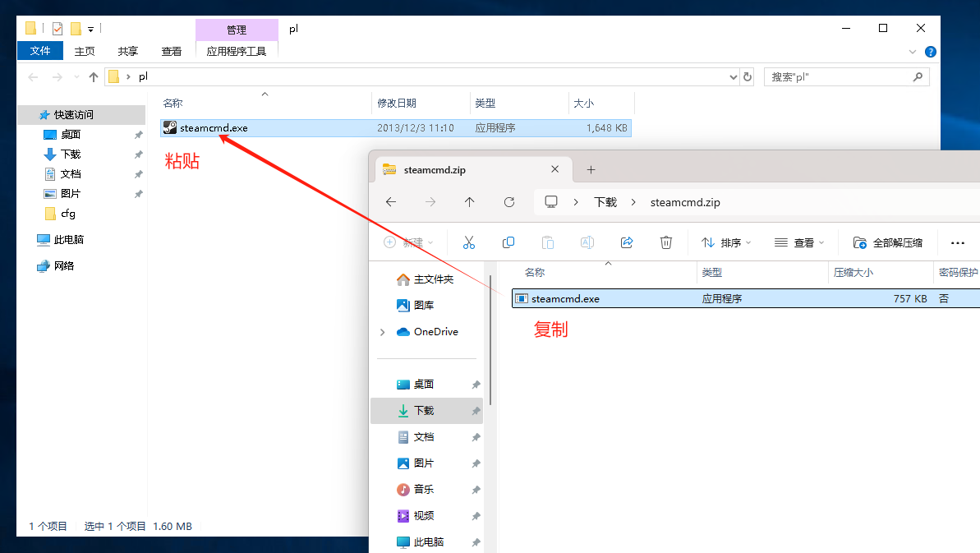Expand the OneDrive tree node
980x553 pixels.
click(x=383, y=332)
